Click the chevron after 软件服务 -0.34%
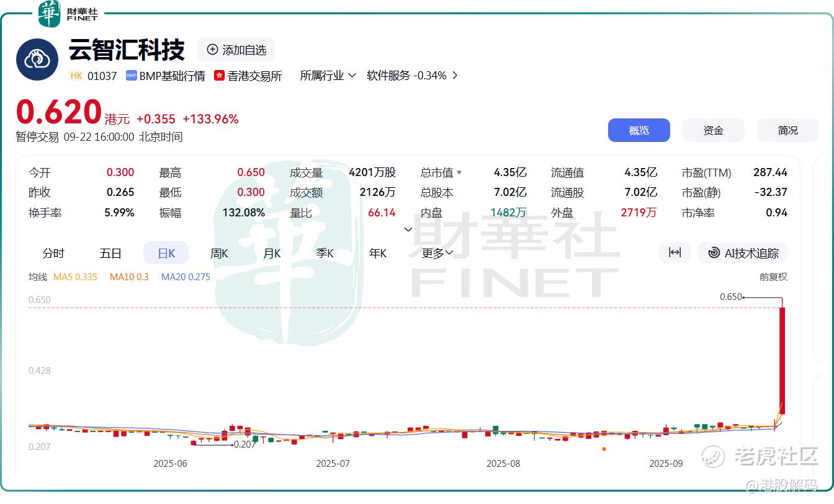The height and width of the screenshot is (504, 834). click(x=455, y=76)
